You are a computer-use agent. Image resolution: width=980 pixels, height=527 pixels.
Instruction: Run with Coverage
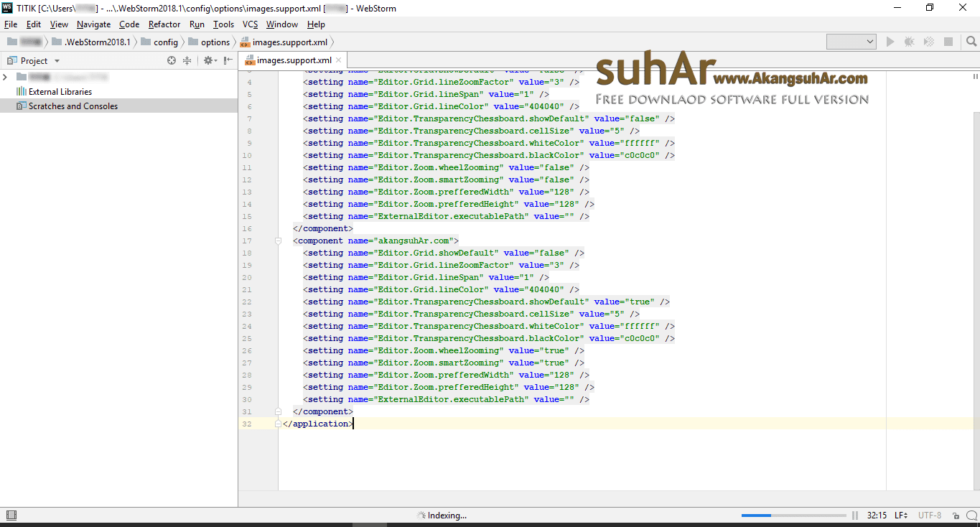click(928, 41)
